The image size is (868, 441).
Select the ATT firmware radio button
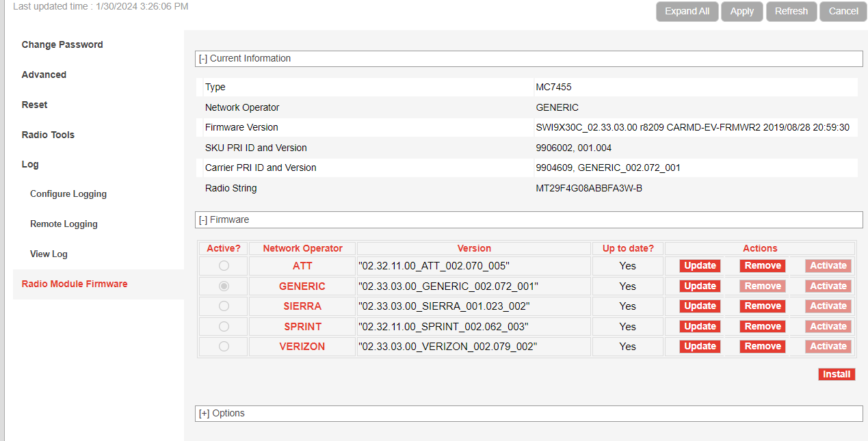tap(224, 266)
